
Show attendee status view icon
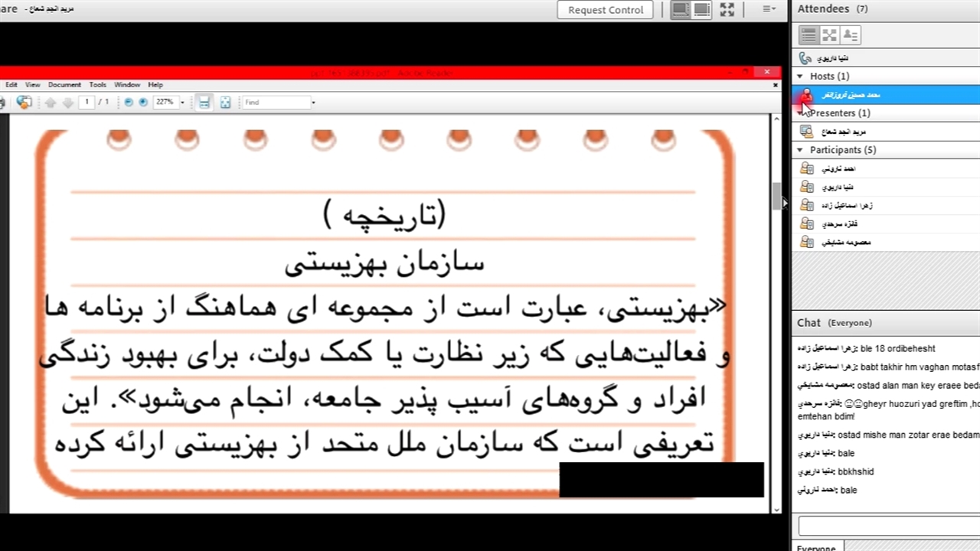(851, 35)
